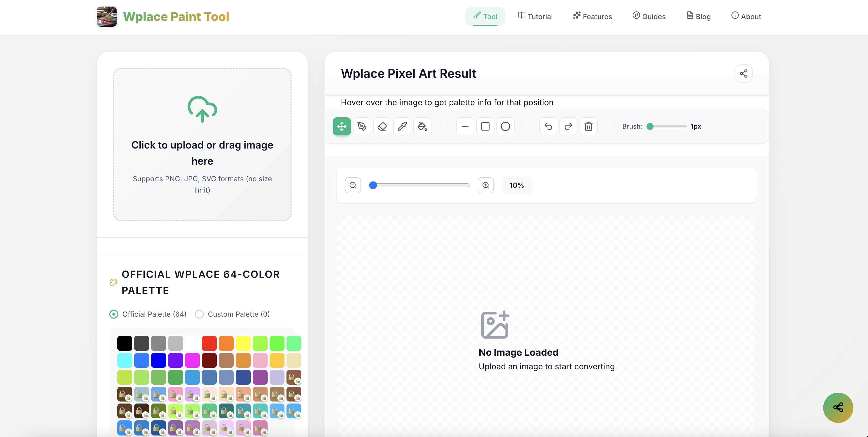
Task: Pick the red color swatch
Action: [209, 343]
